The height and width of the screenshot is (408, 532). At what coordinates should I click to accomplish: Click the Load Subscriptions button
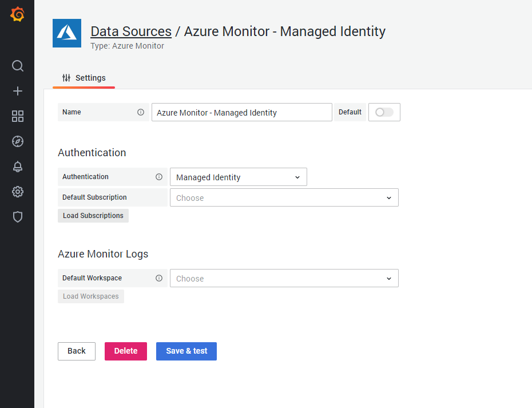pos(93,216)
